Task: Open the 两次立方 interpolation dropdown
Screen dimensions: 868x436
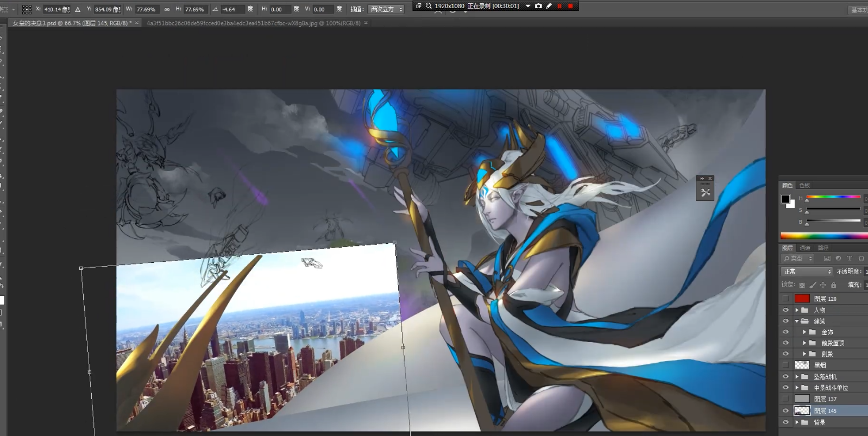Action: (386, 9)
